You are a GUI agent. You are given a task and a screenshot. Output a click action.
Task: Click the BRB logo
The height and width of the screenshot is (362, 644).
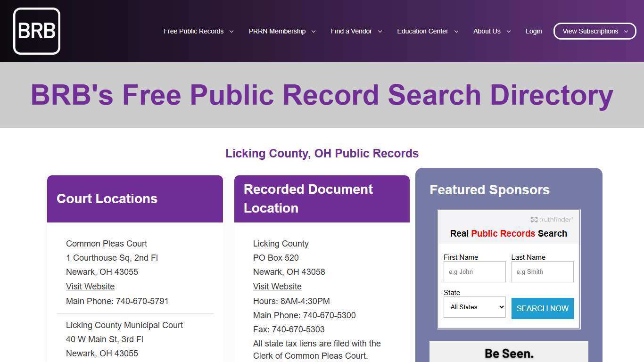36,31
